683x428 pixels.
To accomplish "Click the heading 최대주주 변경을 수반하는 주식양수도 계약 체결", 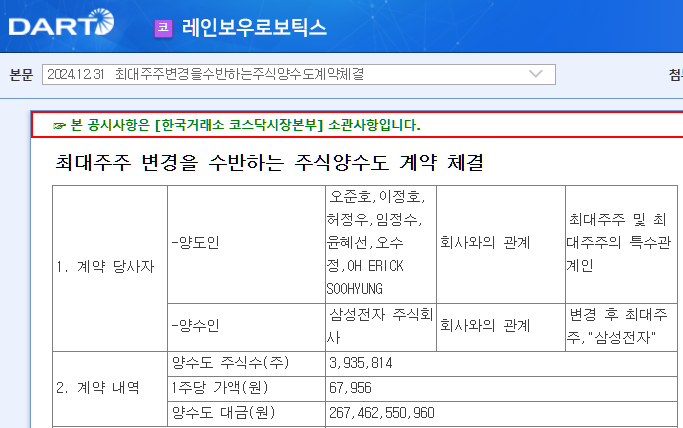I will pyautogui.click(x=269, y=162).
